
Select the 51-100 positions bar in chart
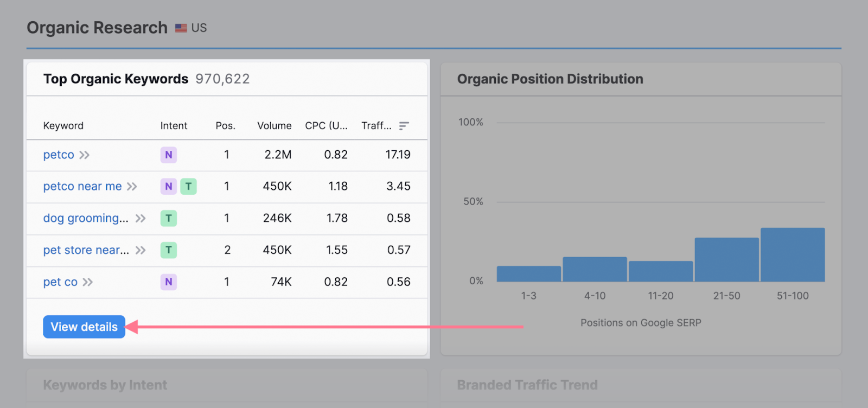click(793, 254)
